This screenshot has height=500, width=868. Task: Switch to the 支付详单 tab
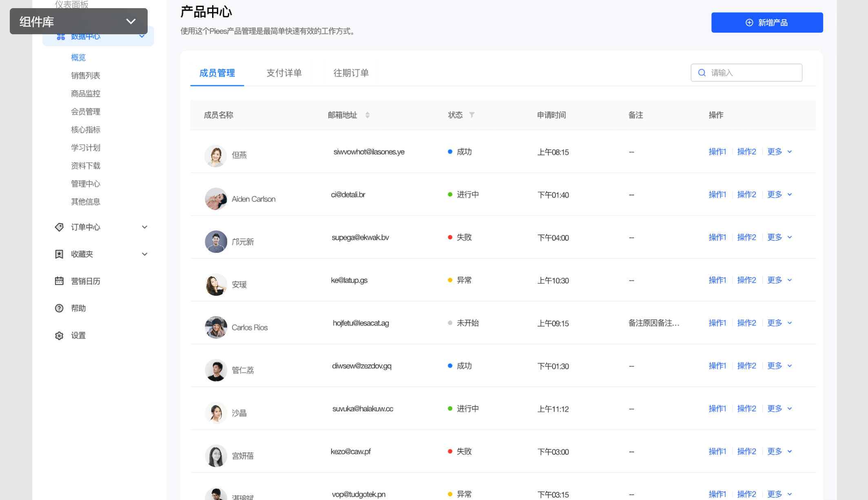284,73
